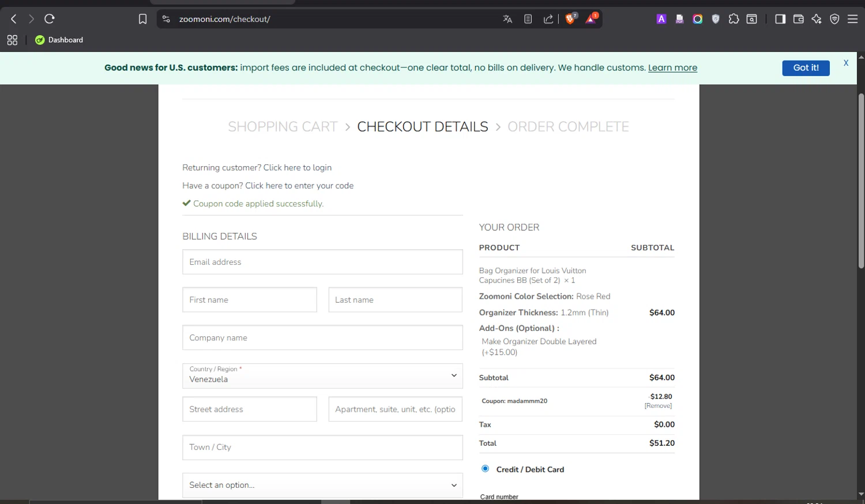Click here to login link
Viewport: 865px width, 504px height.
pos(298,168)
